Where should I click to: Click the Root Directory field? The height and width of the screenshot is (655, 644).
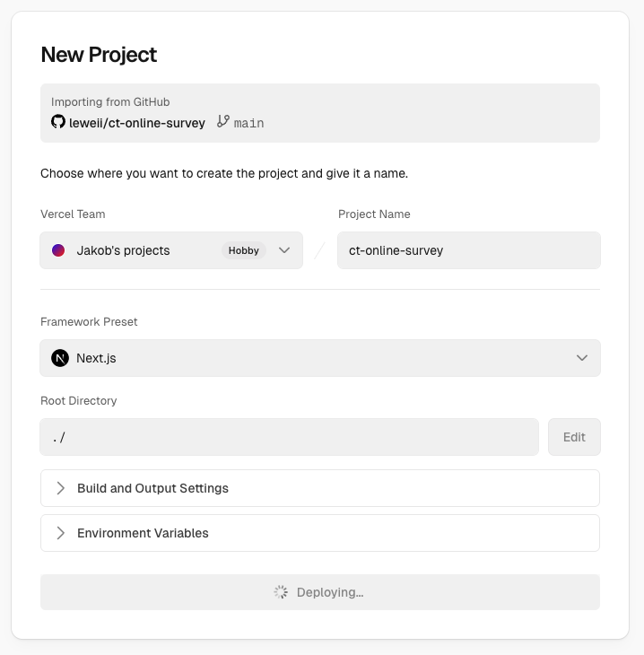(x=289, y=437)
